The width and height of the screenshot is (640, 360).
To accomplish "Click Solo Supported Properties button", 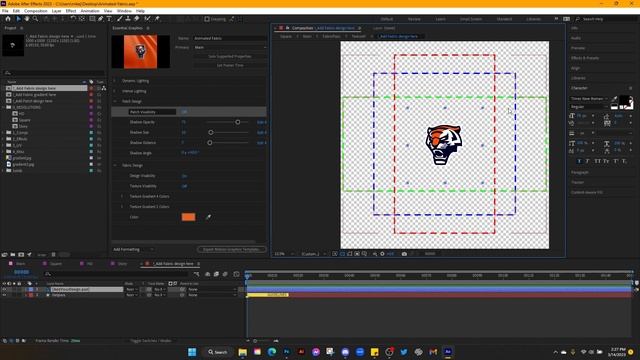I will pyautogui.click(x=230, y=56).
